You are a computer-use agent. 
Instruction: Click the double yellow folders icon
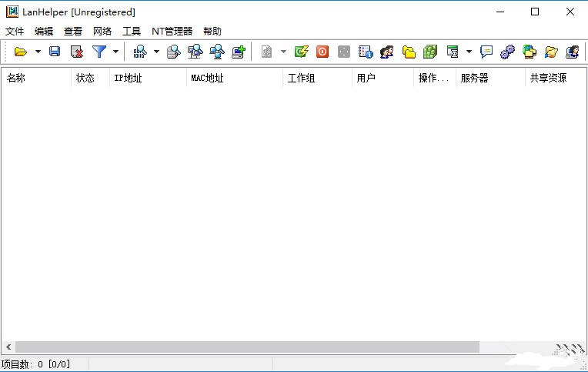pyautogui.click(x=409, y=52)
